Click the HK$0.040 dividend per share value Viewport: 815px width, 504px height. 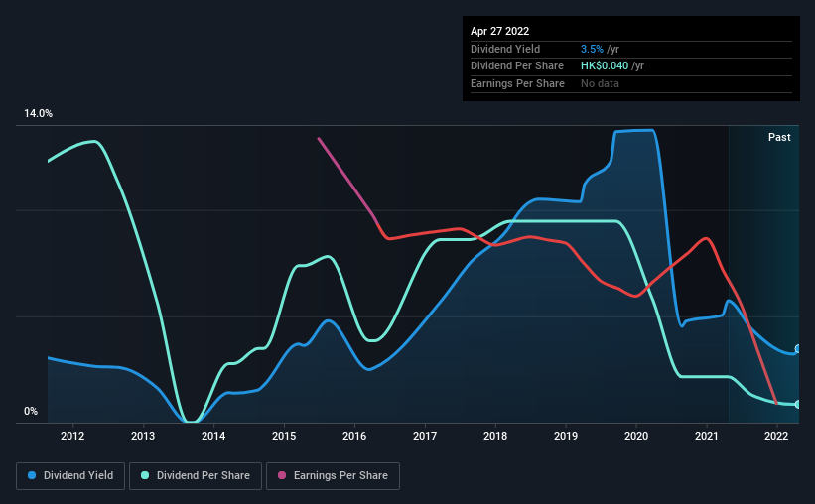[605, 66]
